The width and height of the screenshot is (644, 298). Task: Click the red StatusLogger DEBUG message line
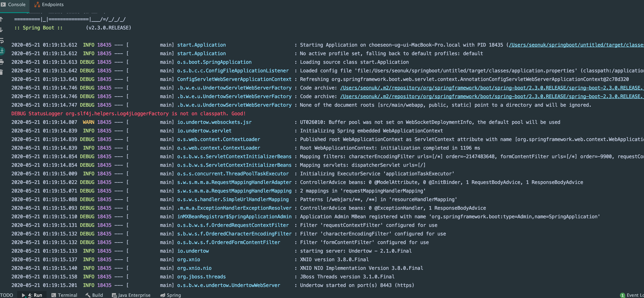pyautogui.click(x=128, y=114)
